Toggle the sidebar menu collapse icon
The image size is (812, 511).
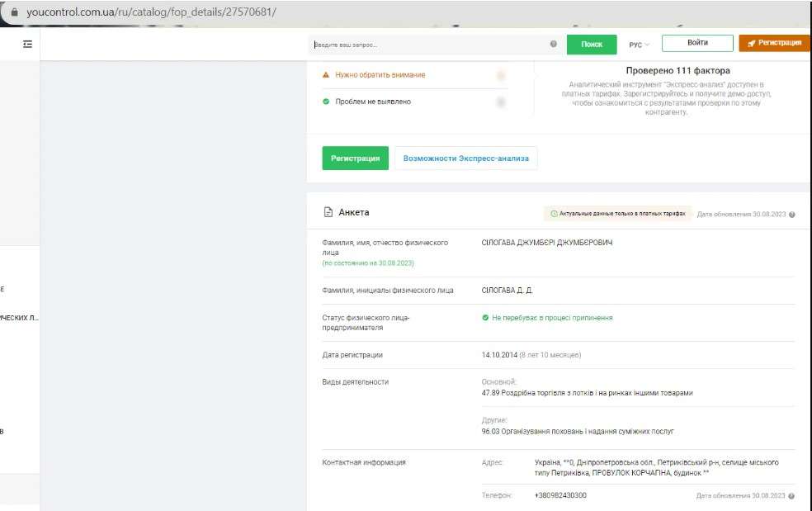click(x=28, y=44)
